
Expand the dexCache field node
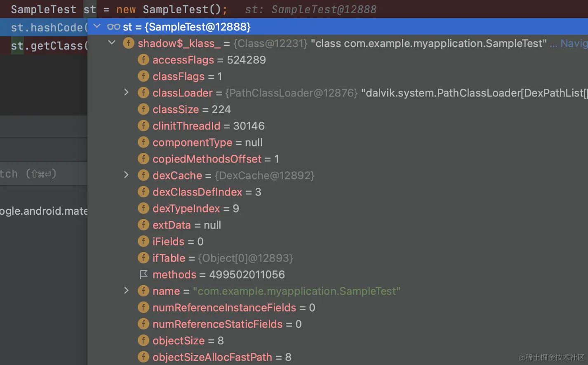tap(126, 175)
